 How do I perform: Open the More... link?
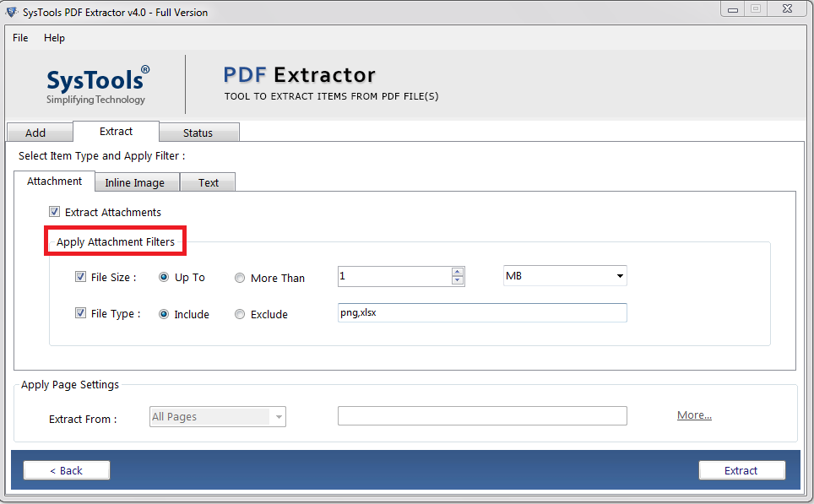click(x=694, y=415)
